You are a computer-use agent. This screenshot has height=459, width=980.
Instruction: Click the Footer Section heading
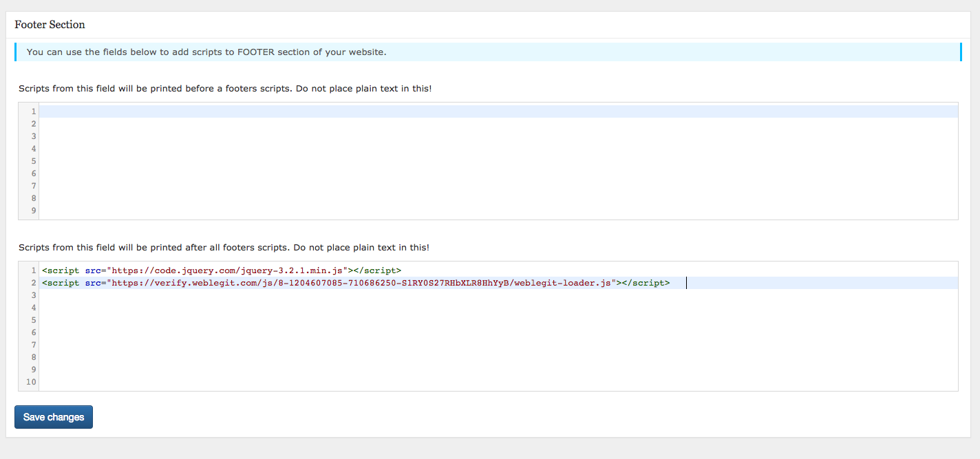50,25
